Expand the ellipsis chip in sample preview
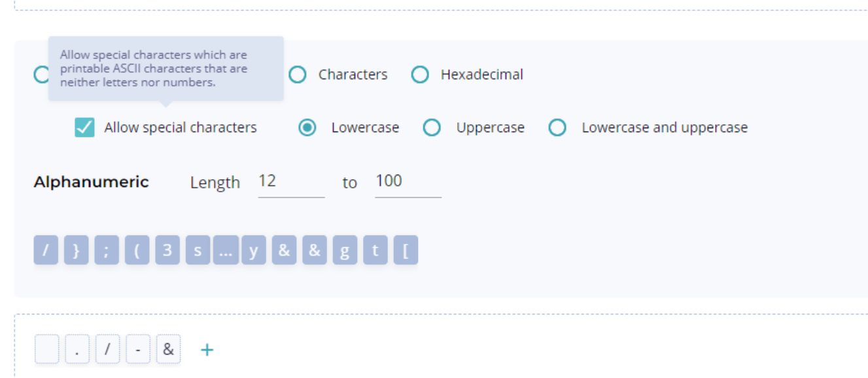This screenshot has height=378, width=868. click(225, 252)
